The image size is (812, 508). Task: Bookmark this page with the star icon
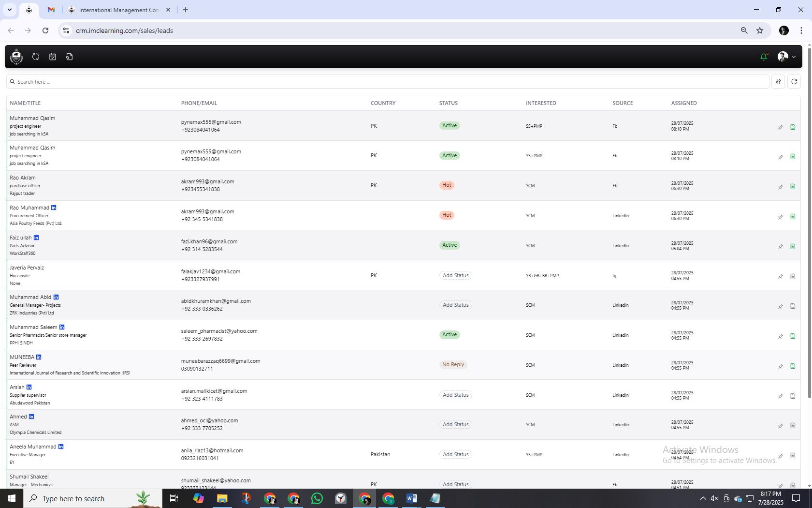click(x=760, y=30)
